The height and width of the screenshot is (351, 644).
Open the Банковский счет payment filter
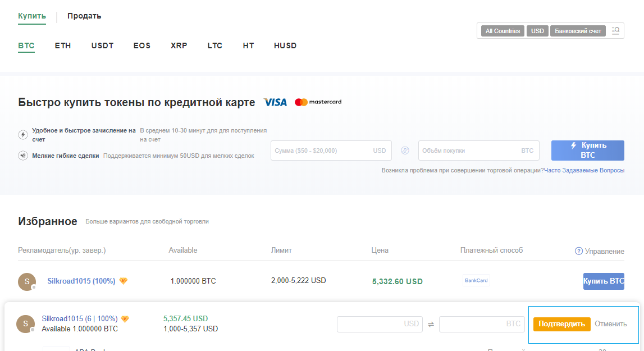[578, 31]
